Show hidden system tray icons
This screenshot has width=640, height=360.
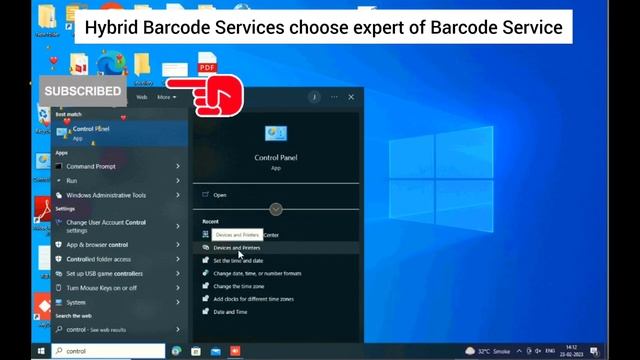pos(519,351)
